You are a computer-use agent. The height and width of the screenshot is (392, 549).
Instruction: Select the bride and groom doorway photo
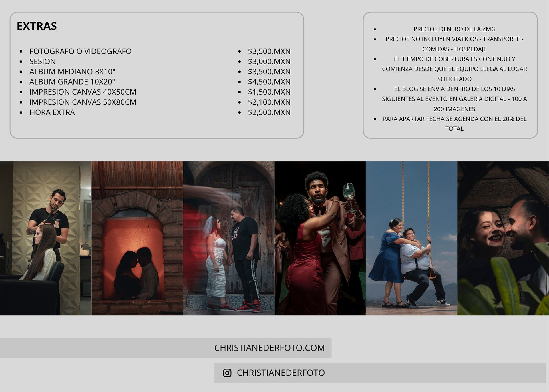coord(228,238)
